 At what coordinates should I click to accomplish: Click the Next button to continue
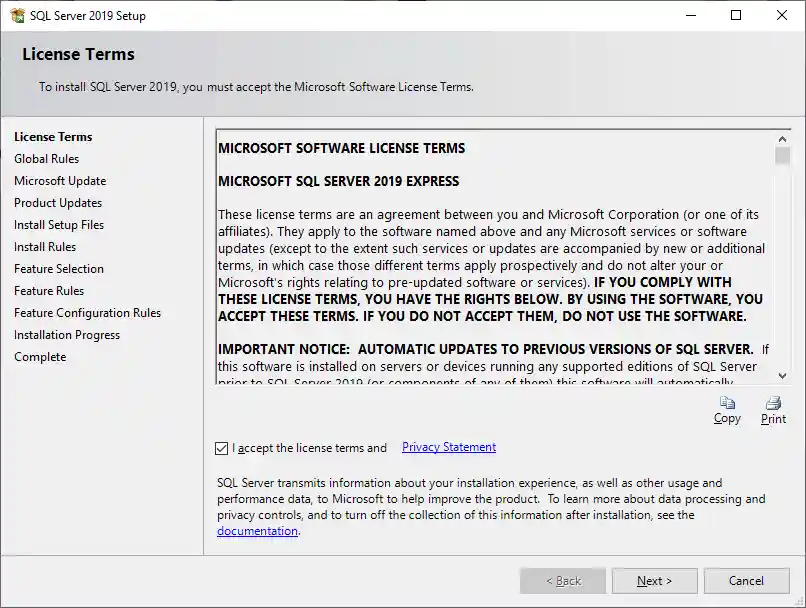click(x=654, y=580)
